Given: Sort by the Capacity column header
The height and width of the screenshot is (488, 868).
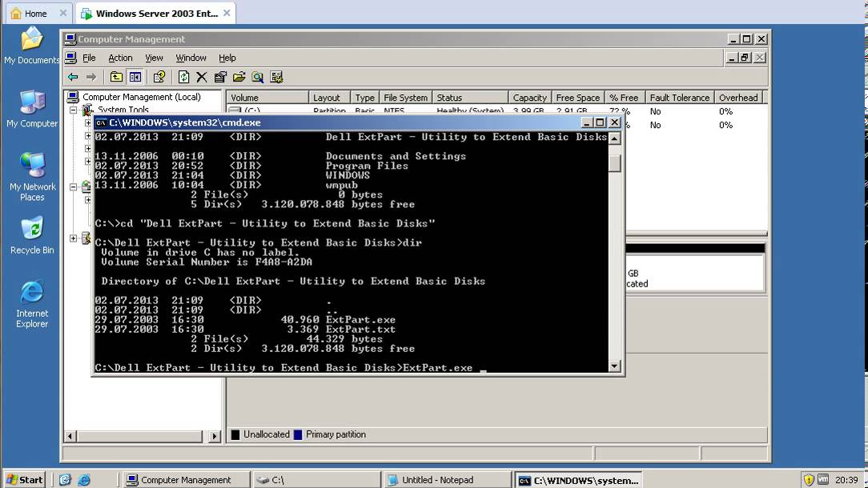Looking at the screenshot, I should (x=530, y=98).
